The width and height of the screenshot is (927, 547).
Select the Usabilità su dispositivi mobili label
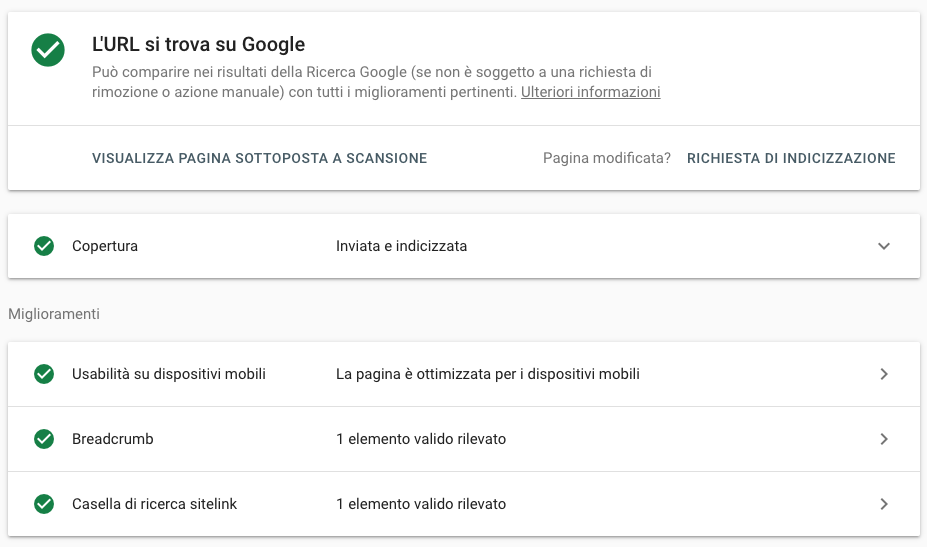169,374
